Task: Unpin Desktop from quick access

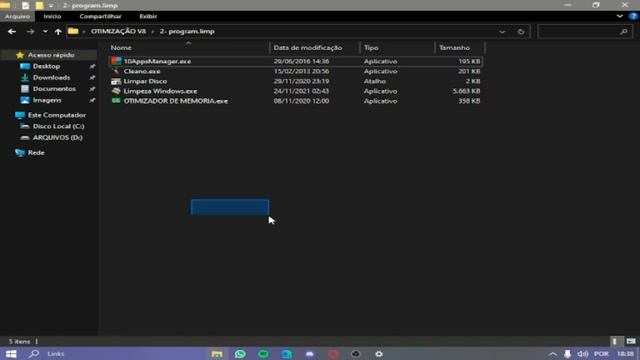Action: click(92, 66)
